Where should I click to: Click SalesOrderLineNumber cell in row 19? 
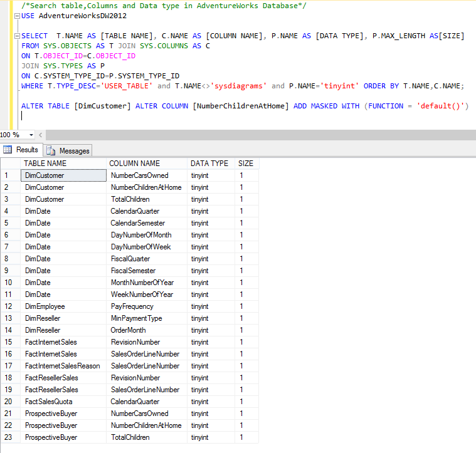pos(147,390)
